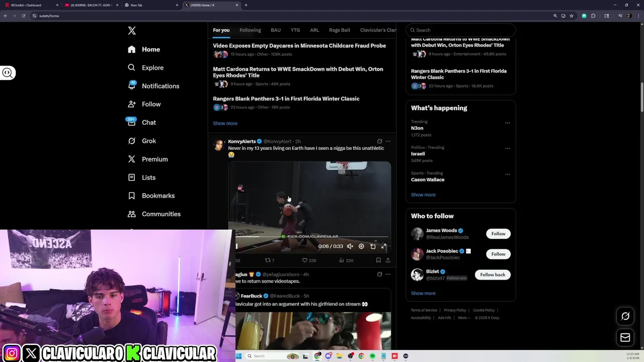The image size is (644, 362).
Task: Share the KonvyAlerts post
Action: (x=388, y=260)
